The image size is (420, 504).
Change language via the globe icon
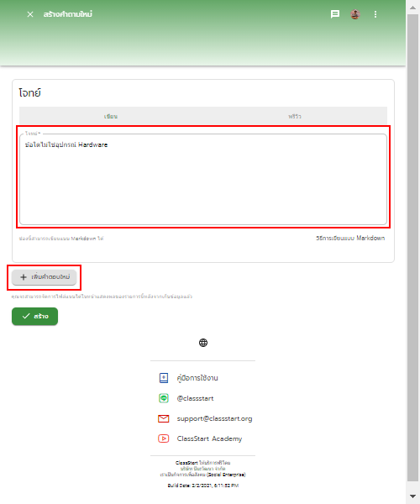pos(203,343)
